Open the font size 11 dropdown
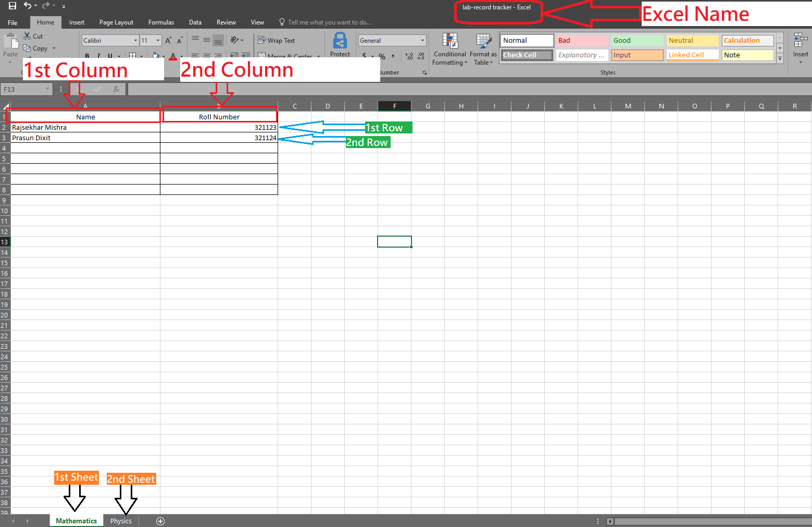The height and width of the screenshot is (527, 812). 158,41
